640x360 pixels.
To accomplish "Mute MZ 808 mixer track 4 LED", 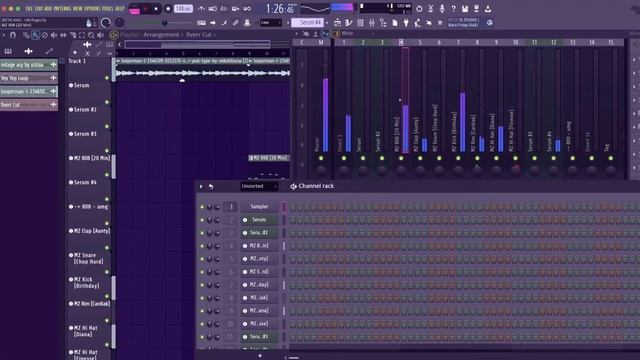I will pos(401,158).
